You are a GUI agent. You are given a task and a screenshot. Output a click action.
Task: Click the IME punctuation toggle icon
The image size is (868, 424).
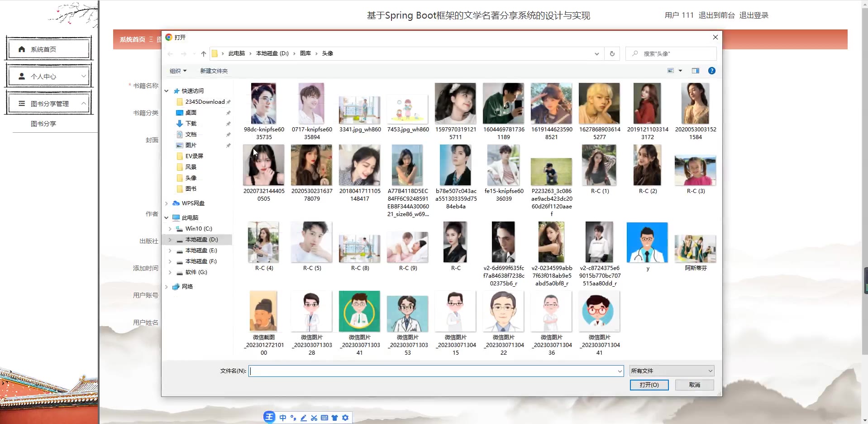293,418
